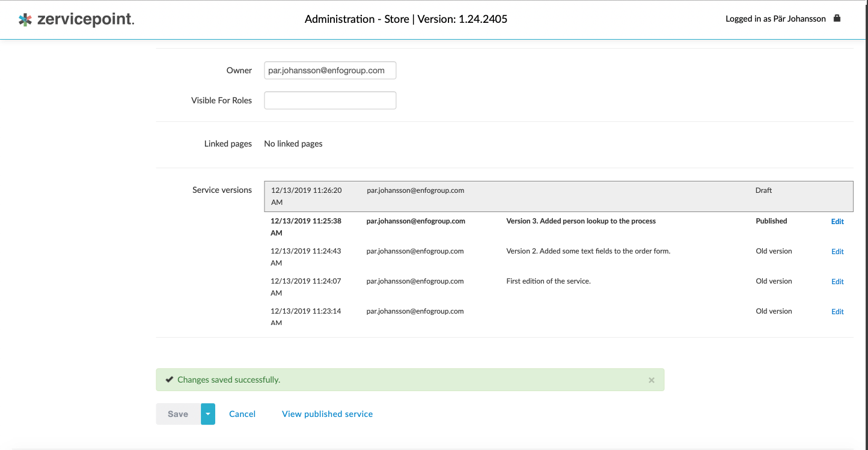Click the zervicepoint logo icon
868x450 pixels.
[x=25, y=20]
